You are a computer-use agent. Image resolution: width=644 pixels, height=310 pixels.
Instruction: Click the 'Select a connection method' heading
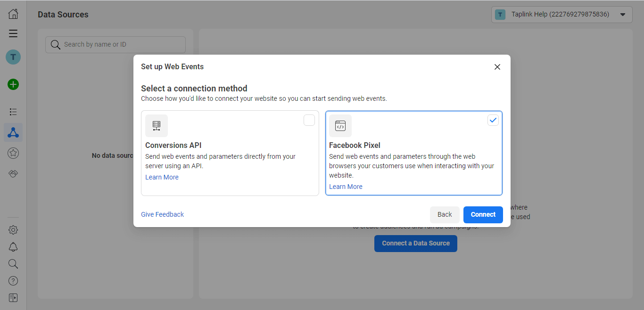click(x=194, y=89)
